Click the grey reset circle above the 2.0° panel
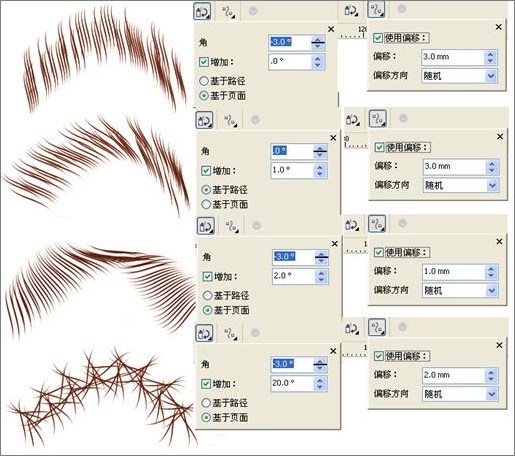Viewport: 515px width, 456px height. (256, 226)
